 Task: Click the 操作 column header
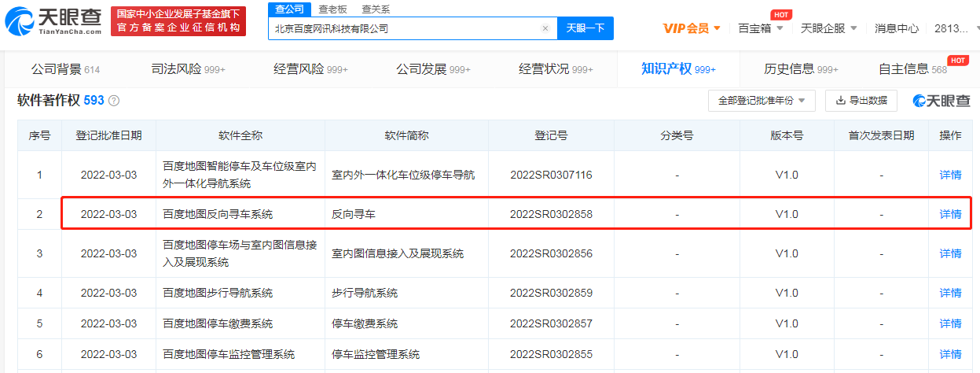pyautogui.click(x=950, y=135)
